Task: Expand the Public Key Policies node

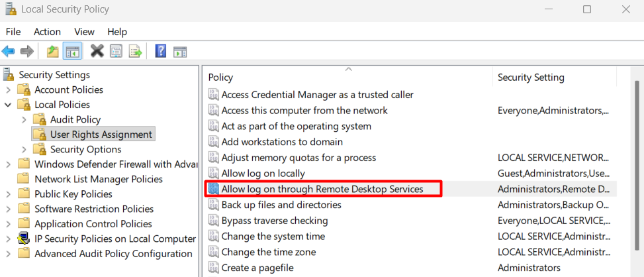Action: pos(8,194)
